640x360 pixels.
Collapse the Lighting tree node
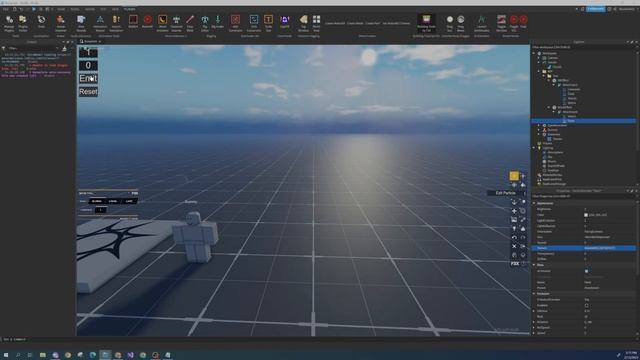pos(534,148)
